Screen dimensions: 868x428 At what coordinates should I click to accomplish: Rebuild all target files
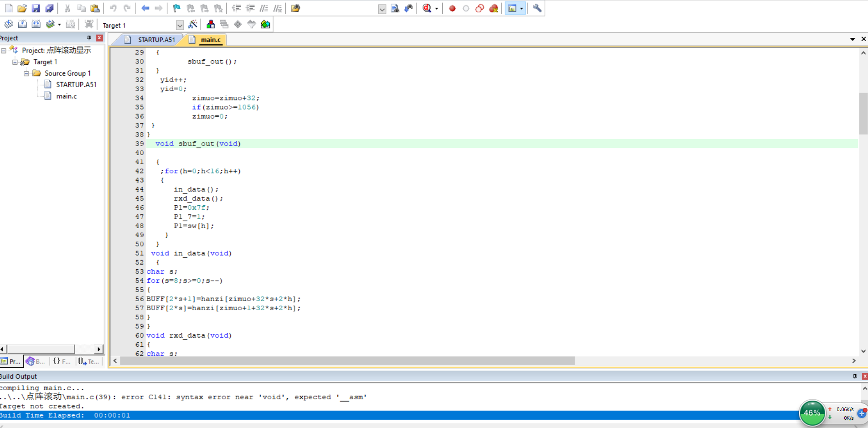pos(36,24)
